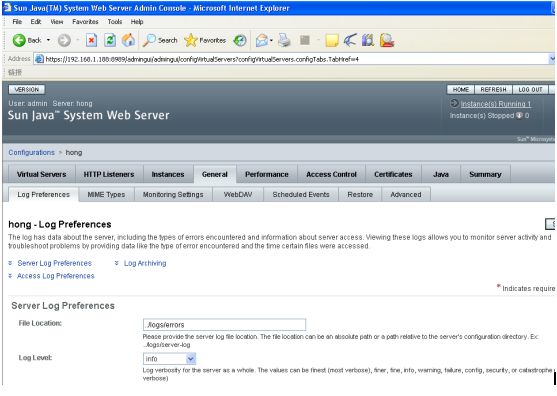Open the Instance(s) Running 1 link

click(496, 104)
